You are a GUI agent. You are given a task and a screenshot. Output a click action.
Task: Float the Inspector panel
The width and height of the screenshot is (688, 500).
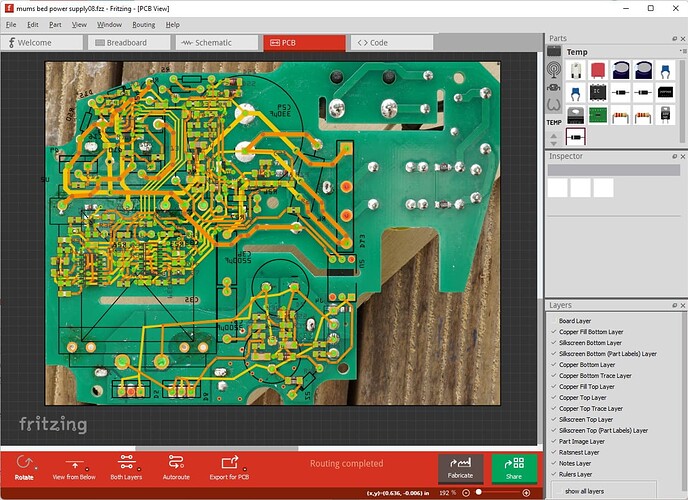[x=674, y=157]
